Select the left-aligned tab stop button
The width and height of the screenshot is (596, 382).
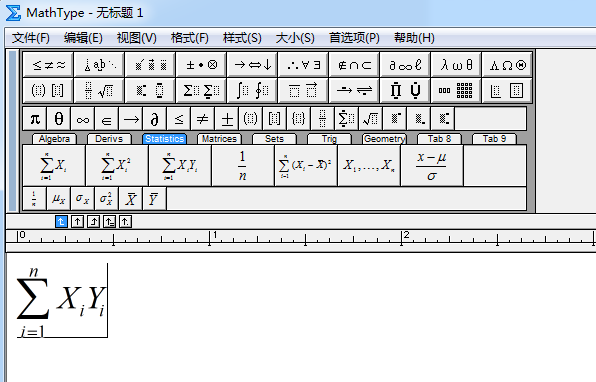coord(61,221)
